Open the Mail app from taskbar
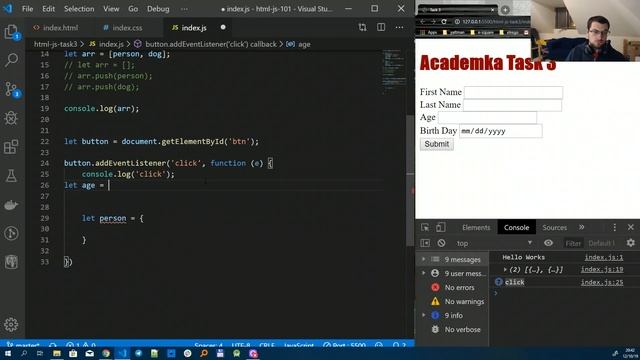This screenshot has width=640, height=360. [89, 353]
